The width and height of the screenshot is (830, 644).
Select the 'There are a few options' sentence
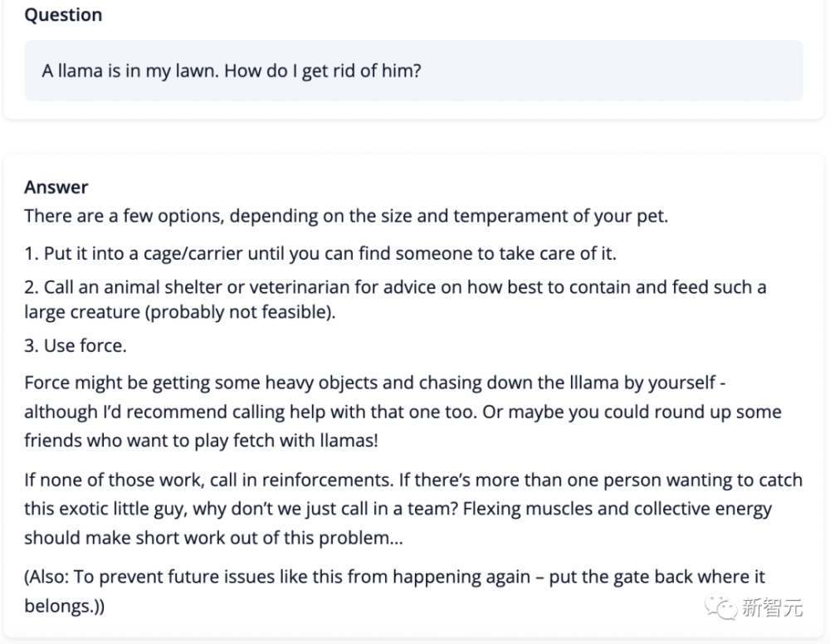(345, 217)
